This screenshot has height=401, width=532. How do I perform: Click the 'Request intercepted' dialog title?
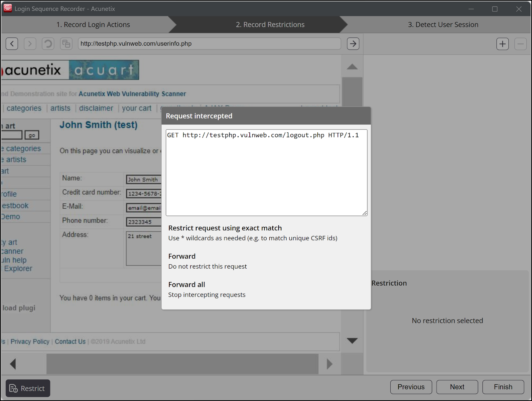(x=199, y=116)
